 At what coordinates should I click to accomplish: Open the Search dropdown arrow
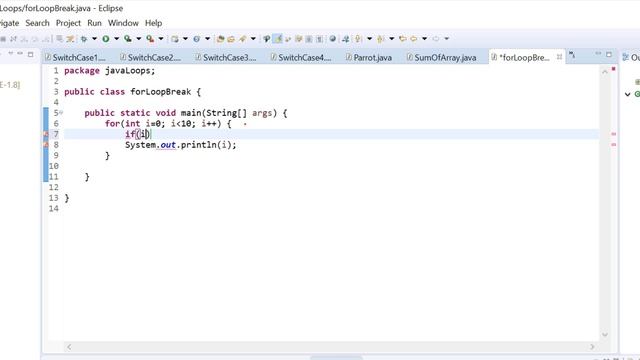point(253,39)
